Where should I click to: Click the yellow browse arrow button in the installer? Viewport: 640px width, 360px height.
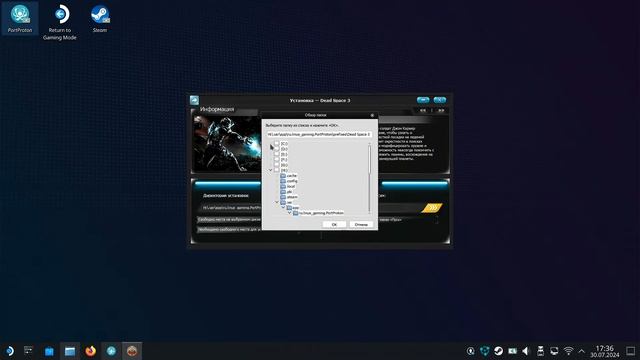pos(432,208)
